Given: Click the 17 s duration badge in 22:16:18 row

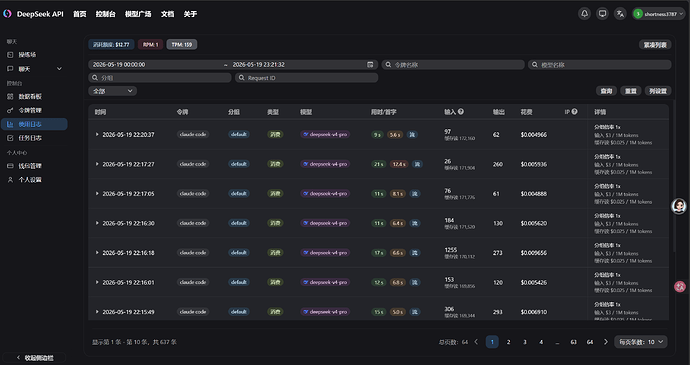Looking at the screenshot, I should pos(378,253).
